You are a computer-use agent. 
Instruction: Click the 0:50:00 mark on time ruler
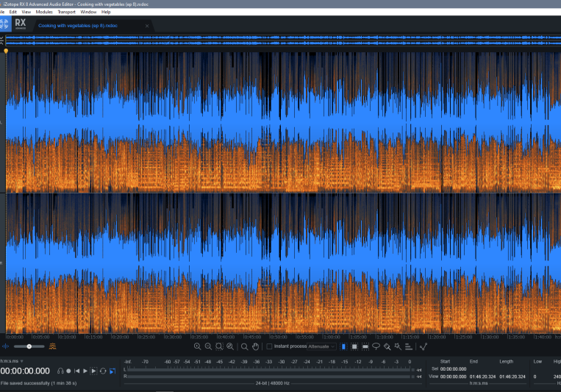(x=279, y=337)
